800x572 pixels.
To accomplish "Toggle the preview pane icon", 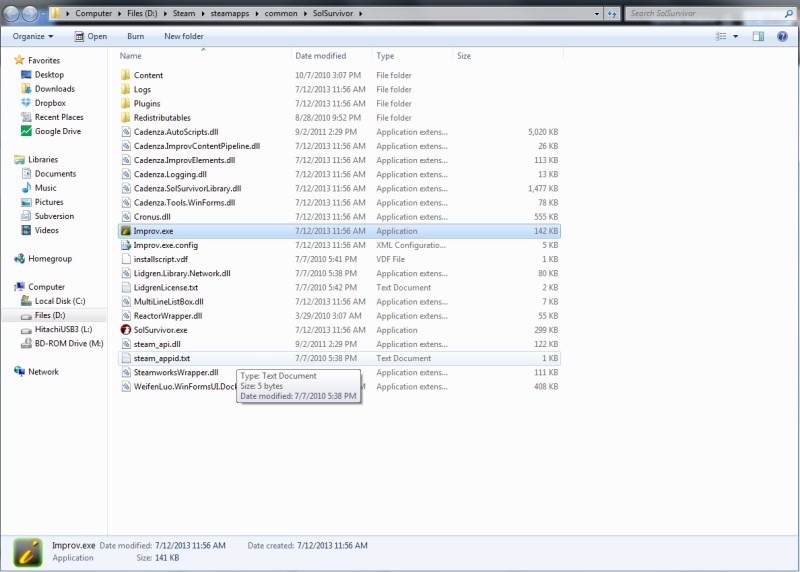I will click(x=758, y=36).
